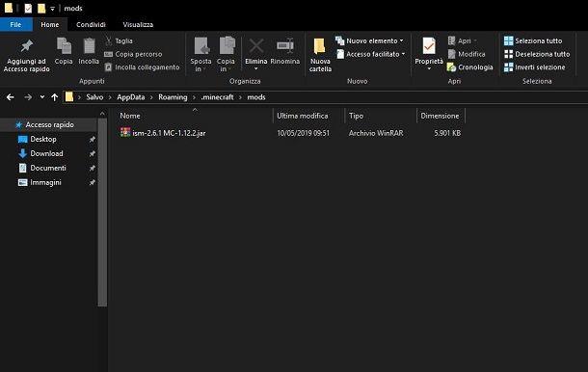Open the Copia in menu
Image resolution: width=588 pixels, height=372 pixels.
tap(226, 54)
